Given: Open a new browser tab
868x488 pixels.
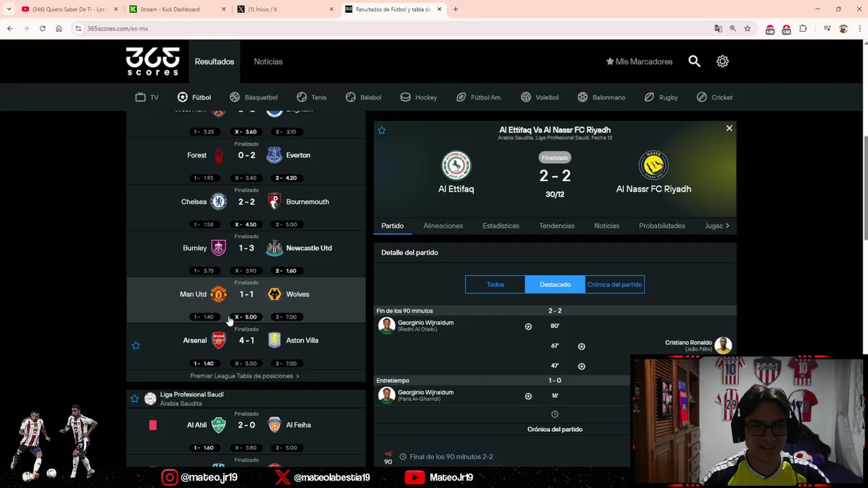Looking at the screenshot, I should point(456,9).
